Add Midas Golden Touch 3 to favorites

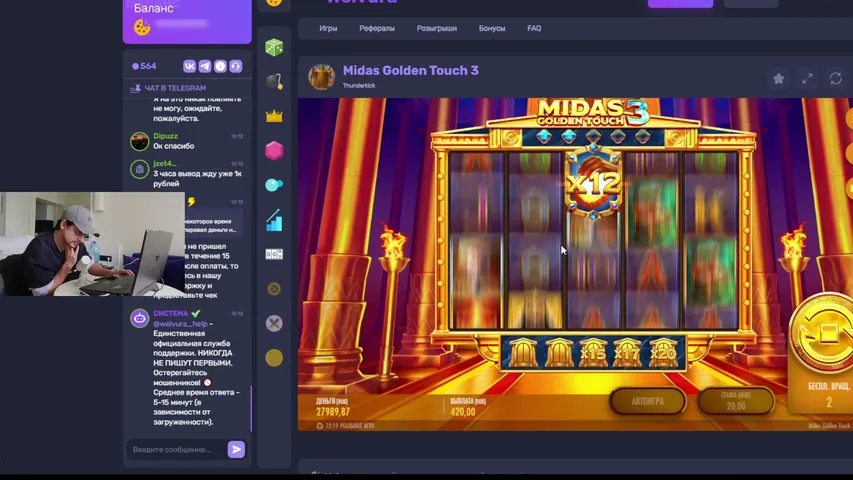pos(778,79)
